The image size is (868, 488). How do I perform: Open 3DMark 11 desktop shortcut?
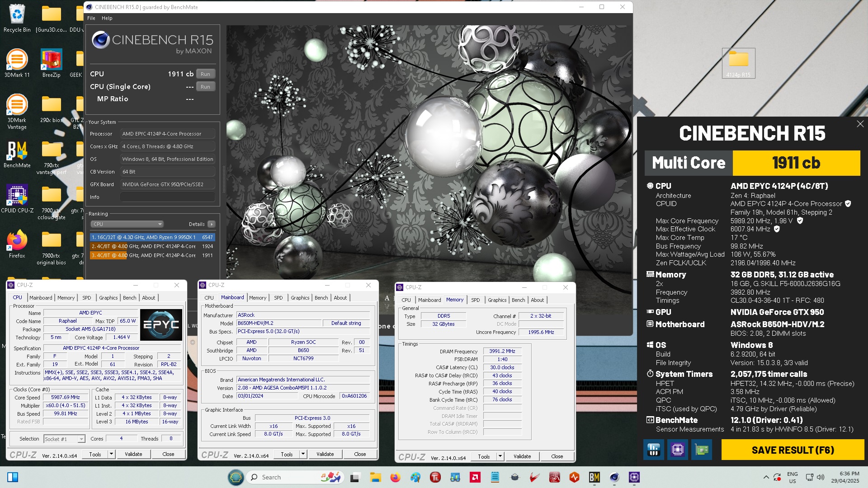(x=17, y=63)
